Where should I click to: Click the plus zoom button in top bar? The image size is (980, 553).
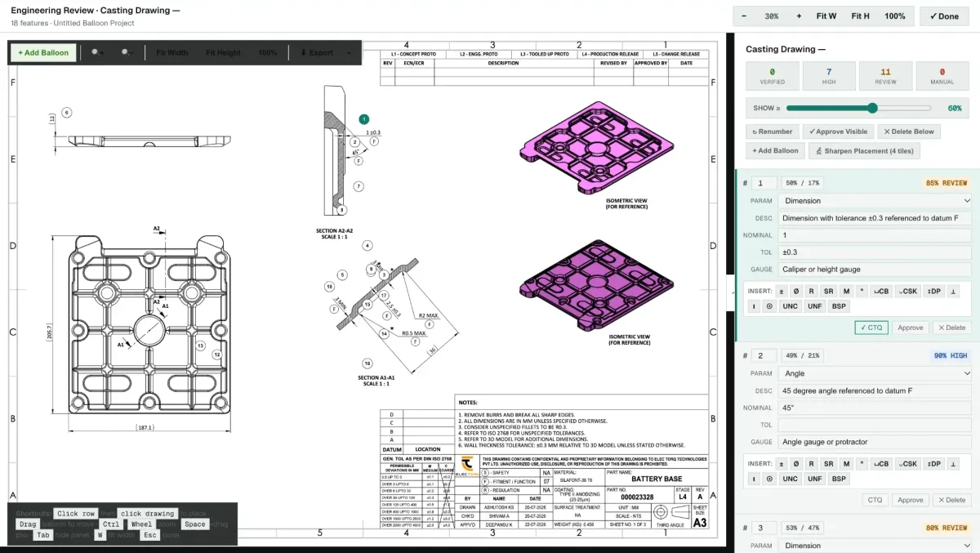click(x=798, y=16)
